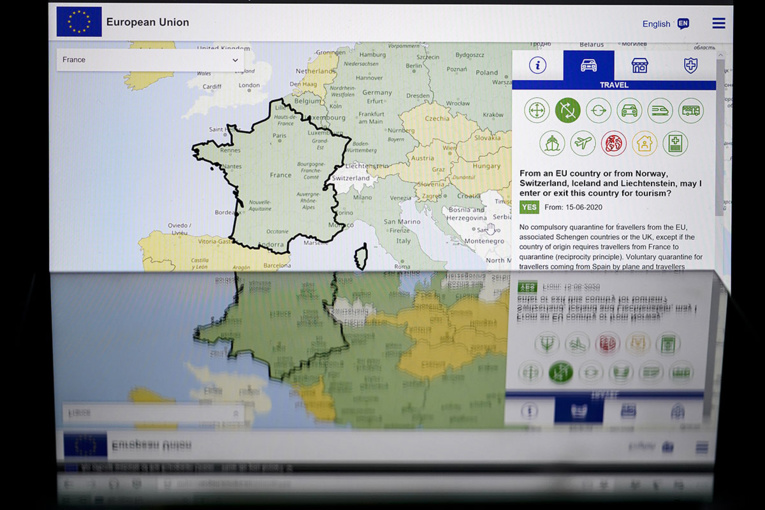
Task: Toggle the highlighted green crossed-arrows icon
Action: click(568, 110)
